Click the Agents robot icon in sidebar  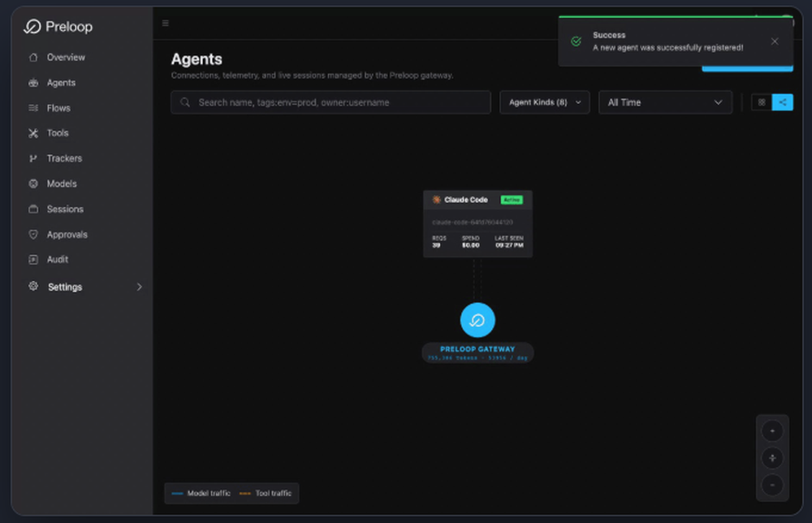(33, 83)
